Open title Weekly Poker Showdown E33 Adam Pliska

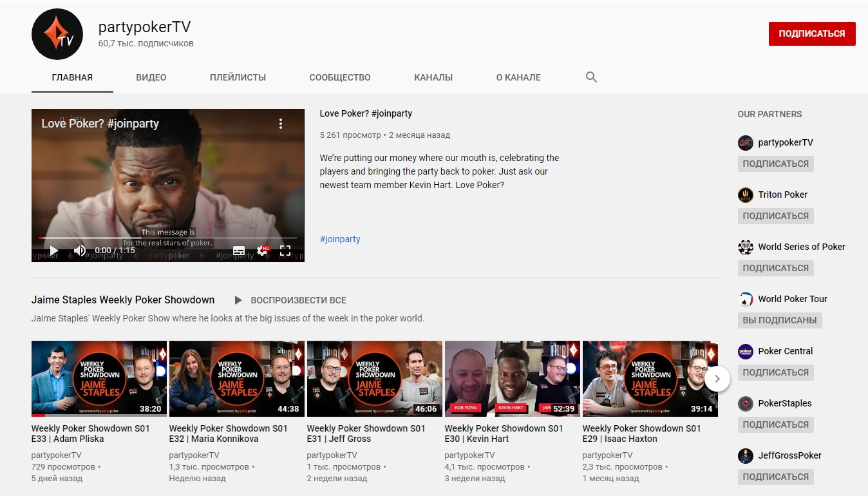tap(91, 434)
